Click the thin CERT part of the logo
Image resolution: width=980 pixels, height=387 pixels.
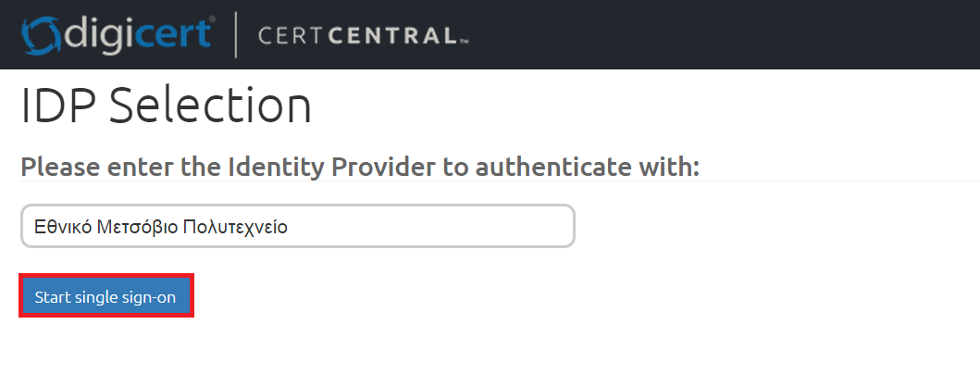[x=291, y=36]
